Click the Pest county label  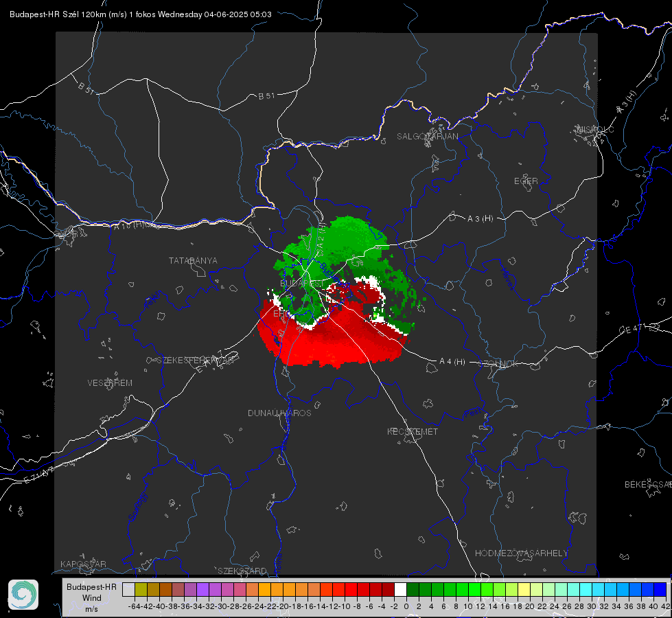[472, 414]
